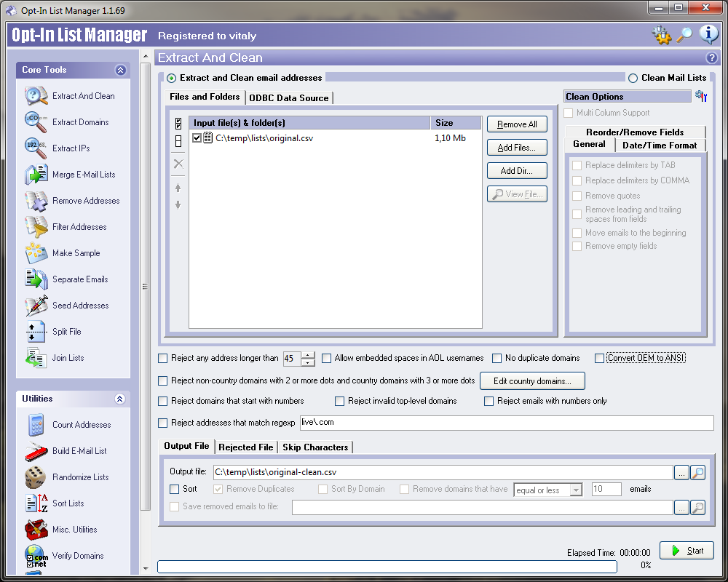Click the progress bar at the bottom
The width and height of the screenshot is (728, 582).
coord(387,566)
